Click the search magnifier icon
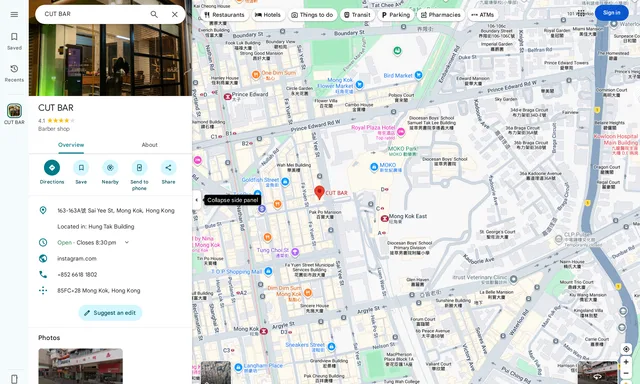The width and height of the screenshot is (640, 384). tap(154, 14)
